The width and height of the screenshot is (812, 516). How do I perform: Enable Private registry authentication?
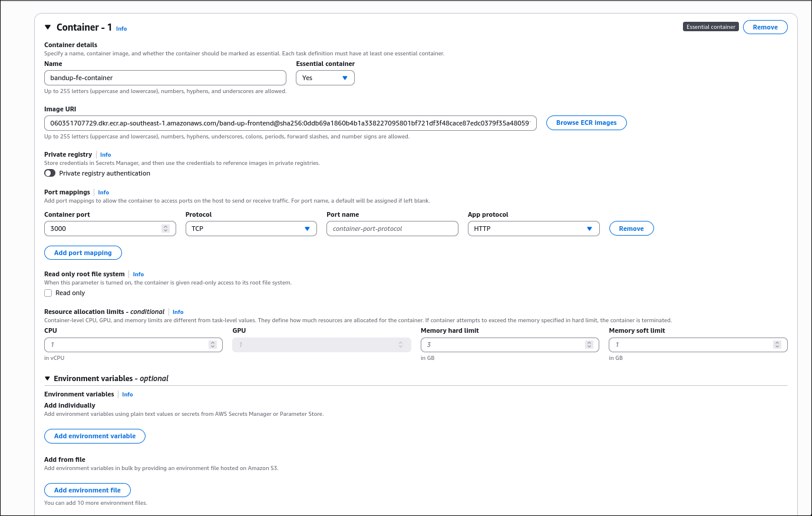49,173
